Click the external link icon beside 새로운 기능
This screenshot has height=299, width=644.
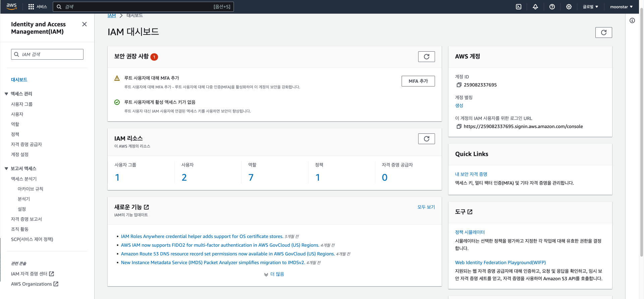pos(147,207)
